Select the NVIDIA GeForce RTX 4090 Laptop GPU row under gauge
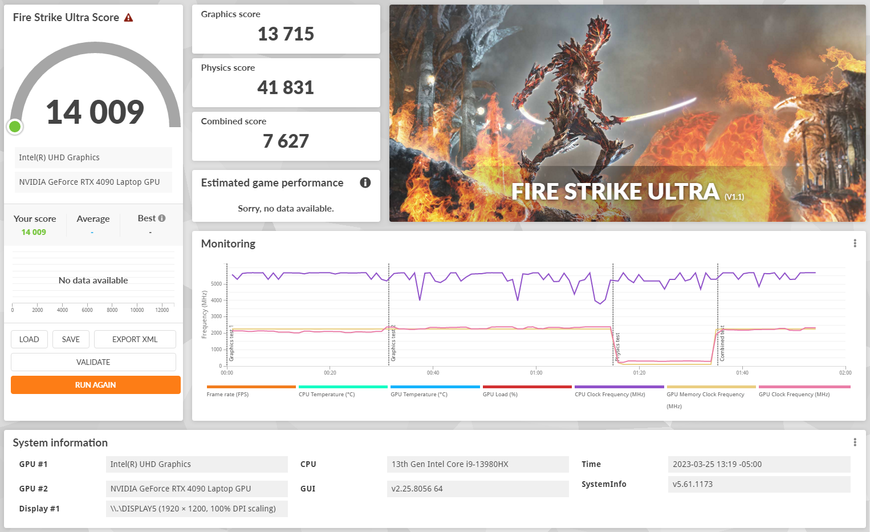The width and height of the screenshot is (870, 532). coord(93,182)
